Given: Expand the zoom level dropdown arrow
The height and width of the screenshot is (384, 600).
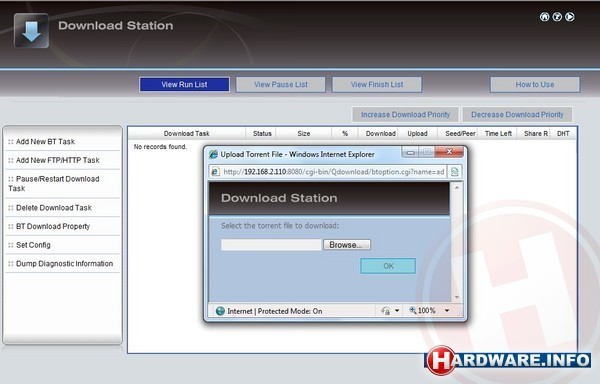Looking at the screenshot, I should 447,311.
